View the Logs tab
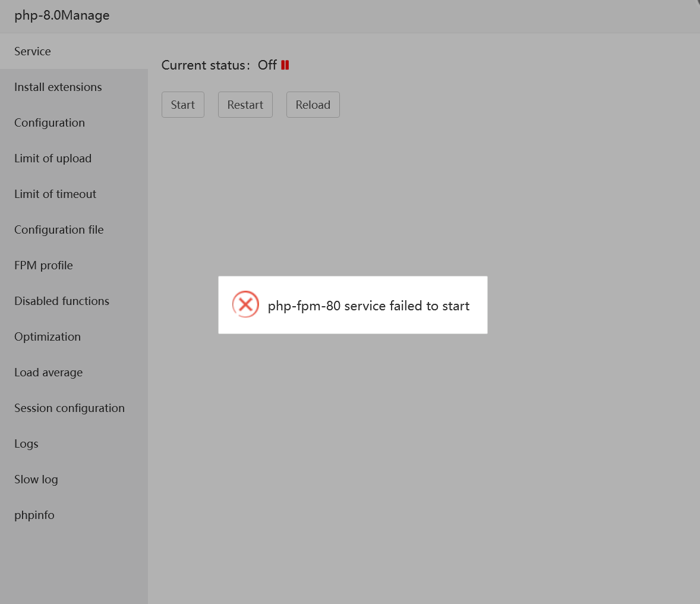Viewport: 700px width, 604px height. (74, 444)
